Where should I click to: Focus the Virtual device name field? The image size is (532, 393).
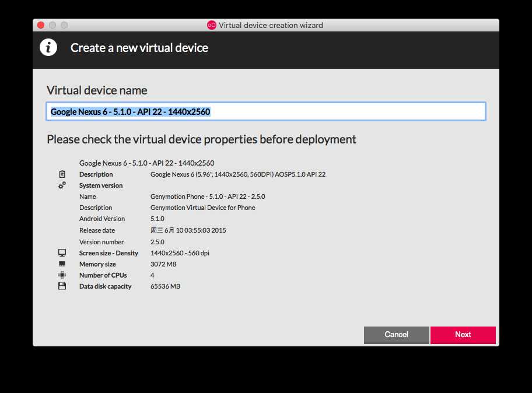tap(266, 111)
